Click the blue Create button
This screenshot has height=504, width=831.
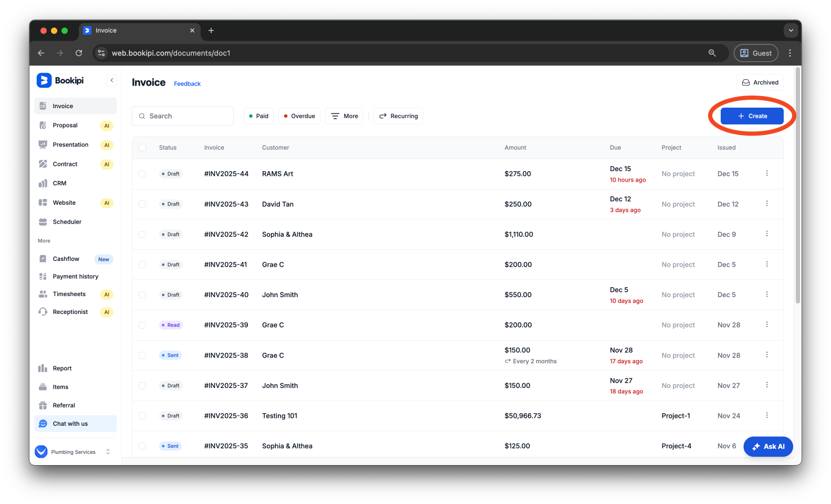[x=752, y=116]
